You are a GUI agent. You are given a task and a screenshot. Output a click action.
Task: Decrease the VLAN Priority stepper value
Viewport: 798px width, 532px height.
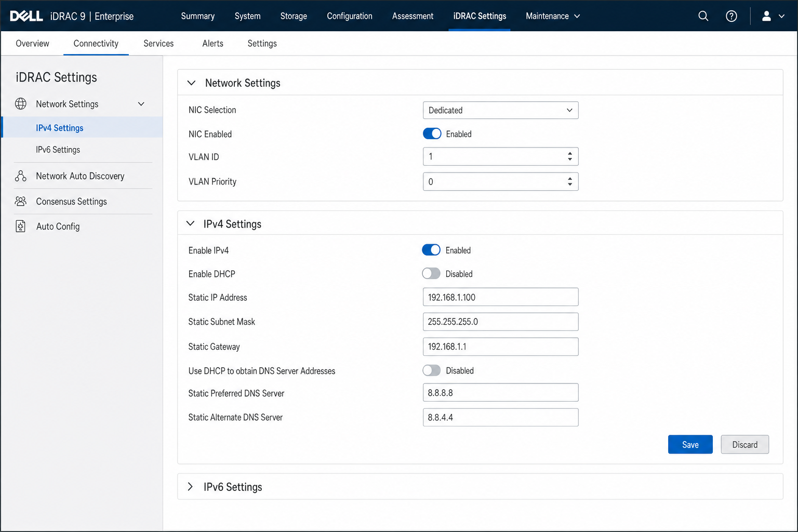(570, 184)
